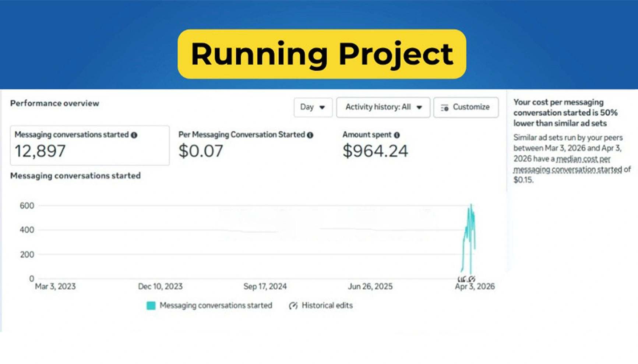
Task: Open the Day granularity dropdown
Action: (313, 107)
